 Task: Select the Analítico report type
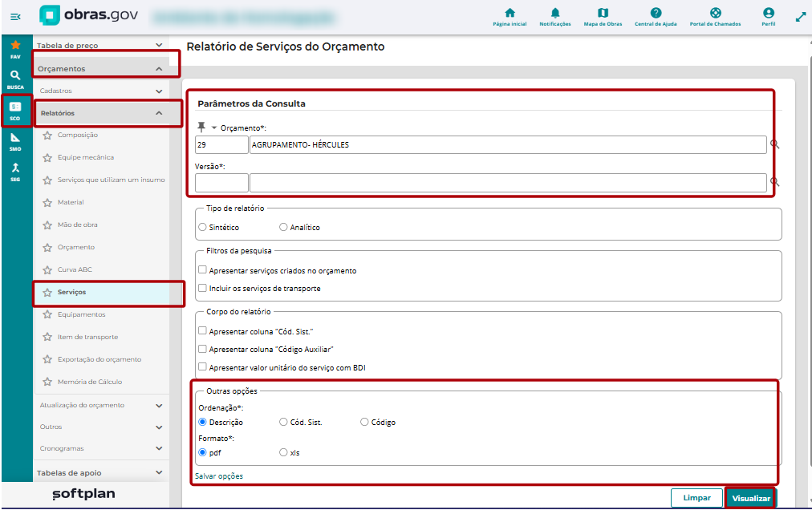click(x=283, y=227)
